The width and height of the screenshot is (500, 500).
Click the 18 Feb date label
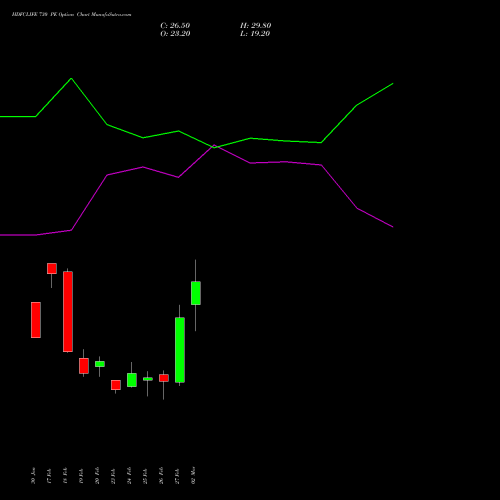click(65, 476)
